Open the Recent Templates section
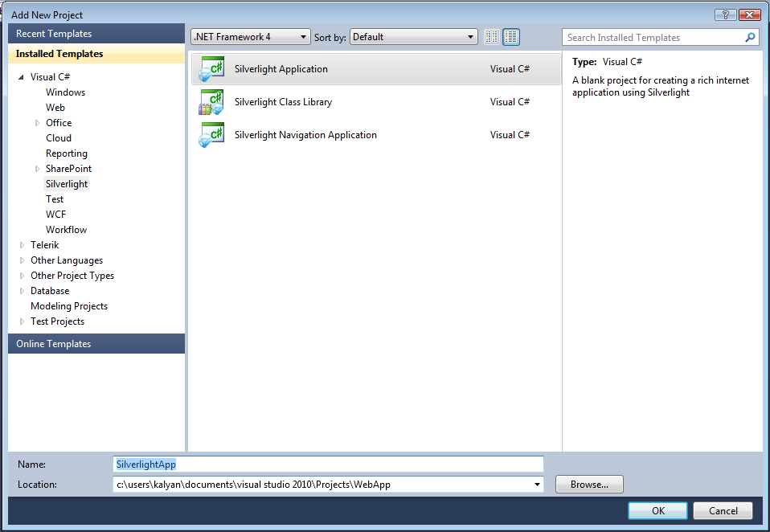The image size is (770, 532). 96,34
